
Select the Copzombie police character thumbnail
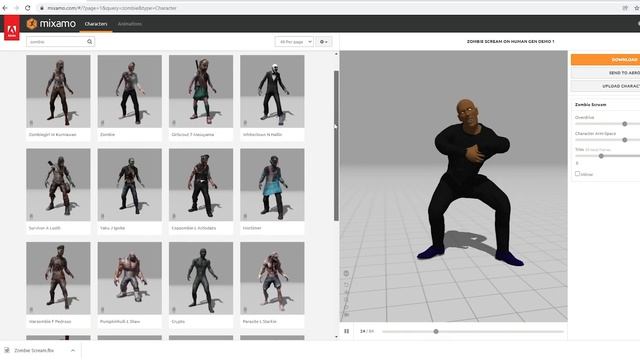pos(201,185)
